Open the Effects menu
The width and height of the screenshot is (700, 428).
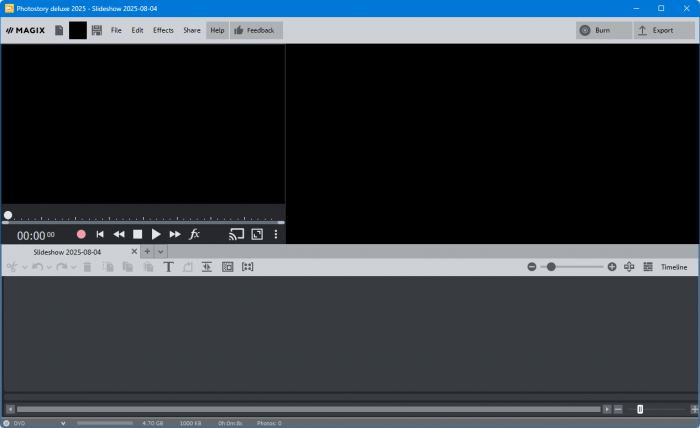tap(163, 30)
